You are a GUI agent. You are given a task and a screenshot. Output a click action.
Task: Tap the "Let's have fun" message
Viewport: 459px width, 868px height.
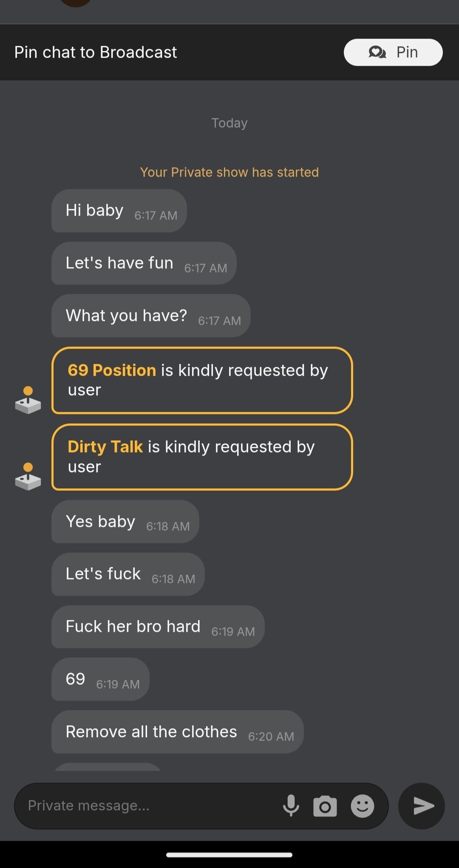(x=144, y=263)
